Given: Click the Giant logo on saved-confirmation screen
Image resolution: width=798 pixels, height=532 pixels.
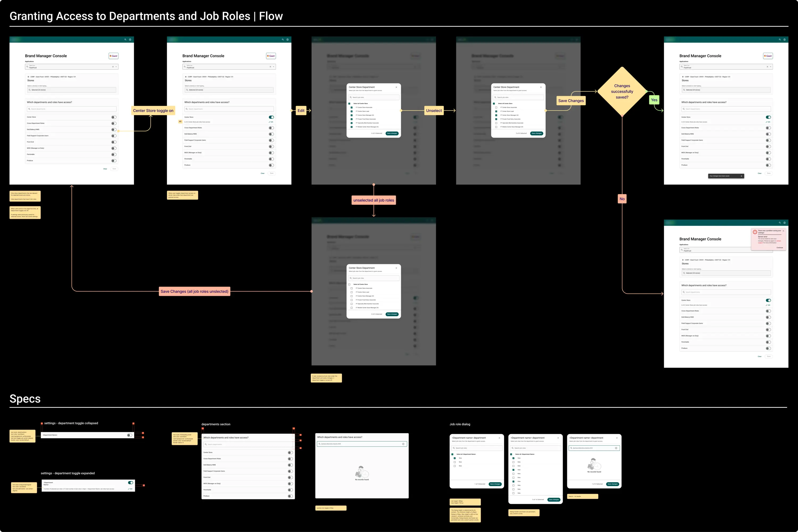Looking at the screenshot, I should coord(768,56).
